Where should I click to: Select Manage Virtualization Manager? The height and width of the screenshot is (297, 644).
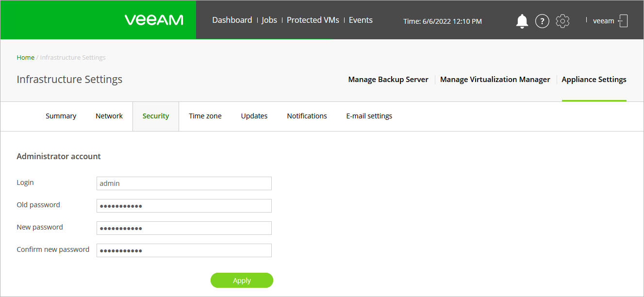click(495, 80)
